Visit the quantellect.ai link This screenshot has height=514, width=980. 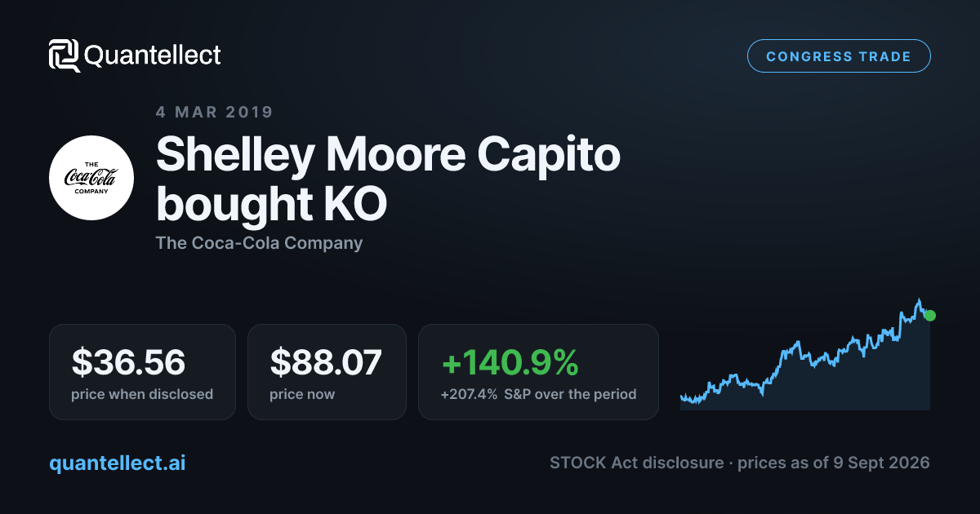[117, 463]
